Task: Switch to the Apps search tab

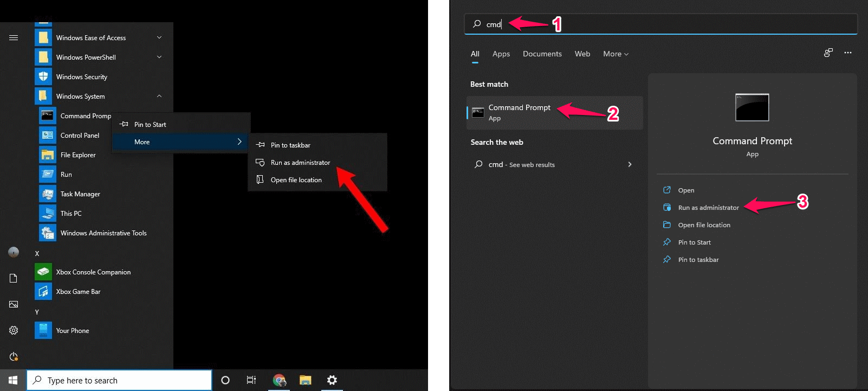Action: (x=501, y=54)
